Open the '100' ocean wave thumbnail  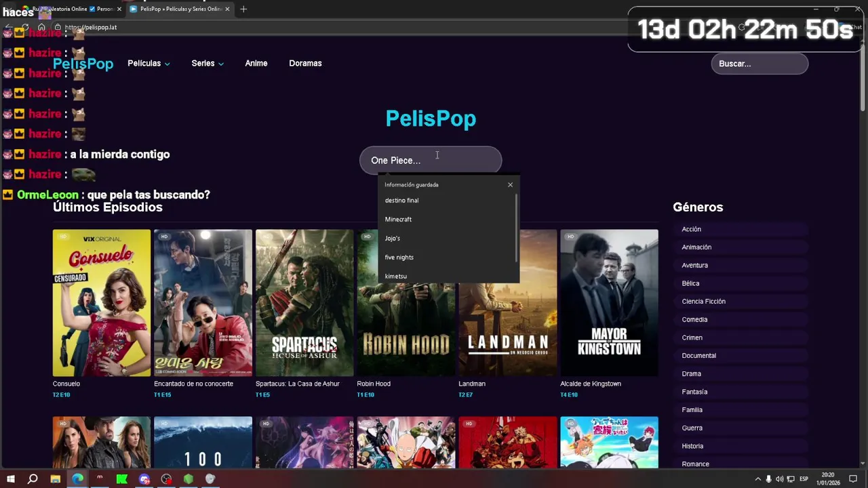[x=203, y=442]
